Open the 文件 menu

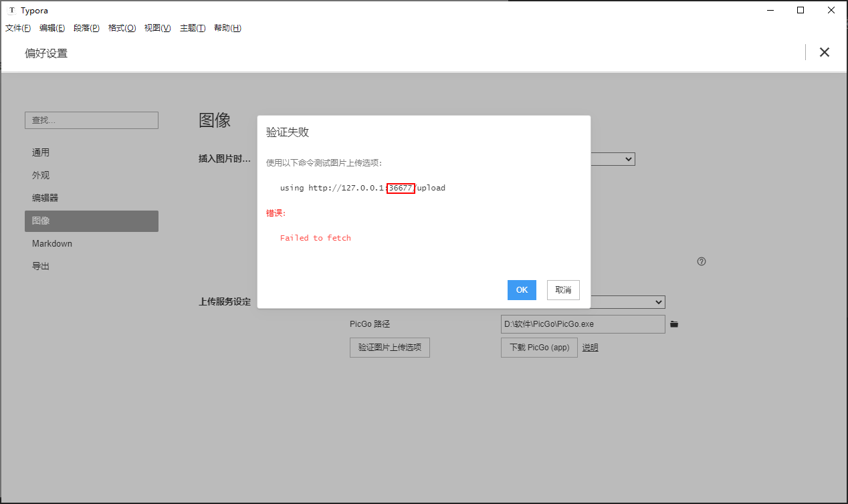(18, 28)
